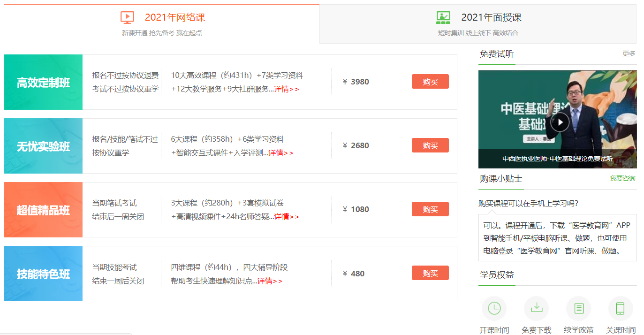Select the 2021年网络课 tab
Viewport: 644px width, 335px height.
pyautogui.click(x=174, y=18)
